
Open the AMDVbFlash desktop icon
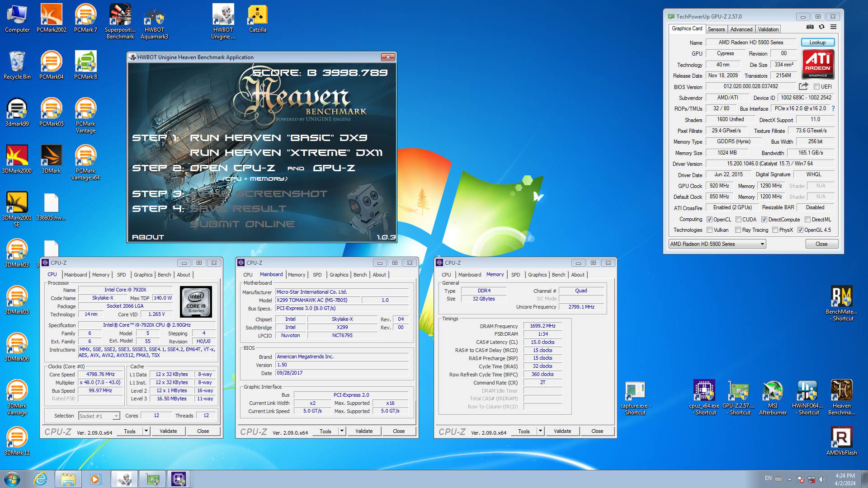click(x=842, y=441)
